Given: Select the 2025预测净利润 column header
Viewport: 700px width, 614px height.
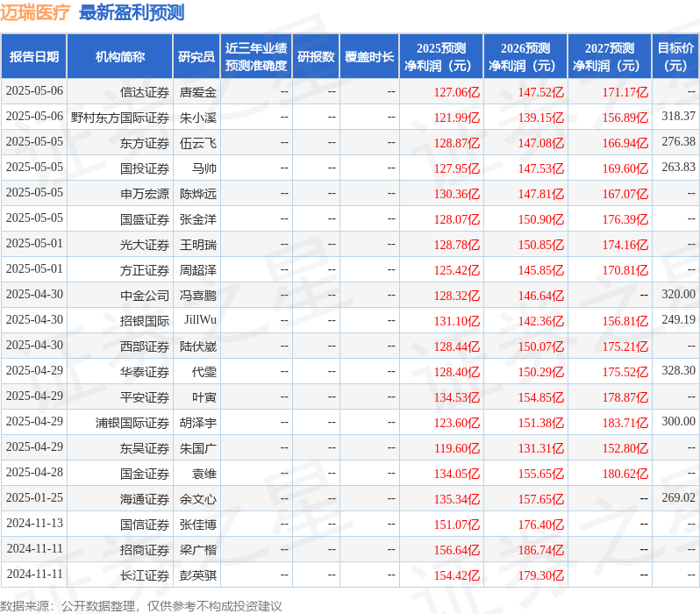Looking at the screenshot, I should tap(441, 57).
